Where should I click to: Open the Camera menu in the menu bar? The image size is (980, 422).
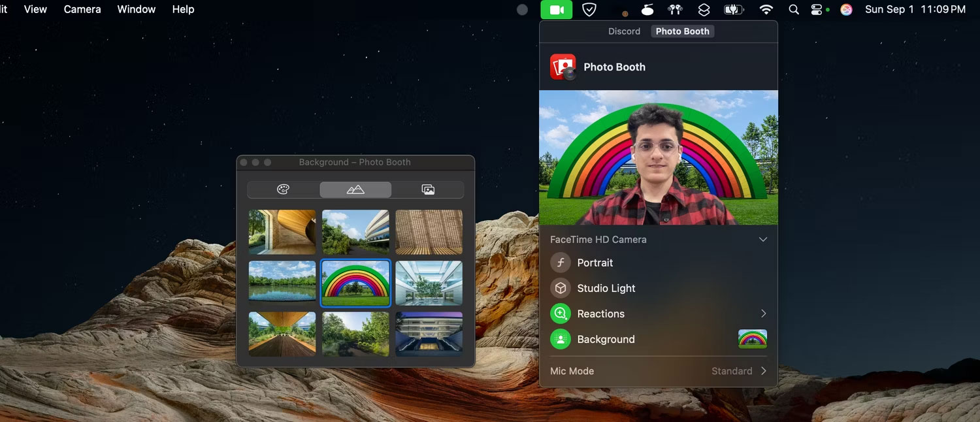[82, 9]
